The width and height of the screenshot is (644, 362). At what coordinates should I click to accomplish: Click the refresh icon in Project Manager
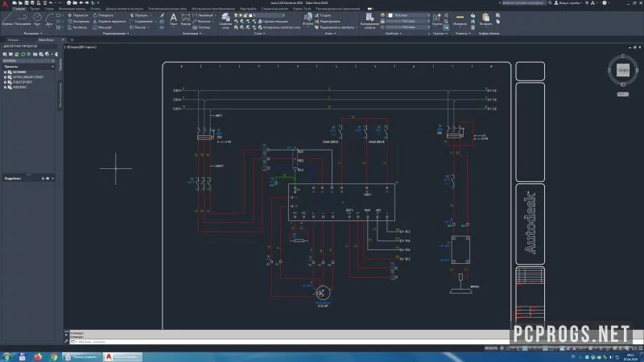coord(23,54)
